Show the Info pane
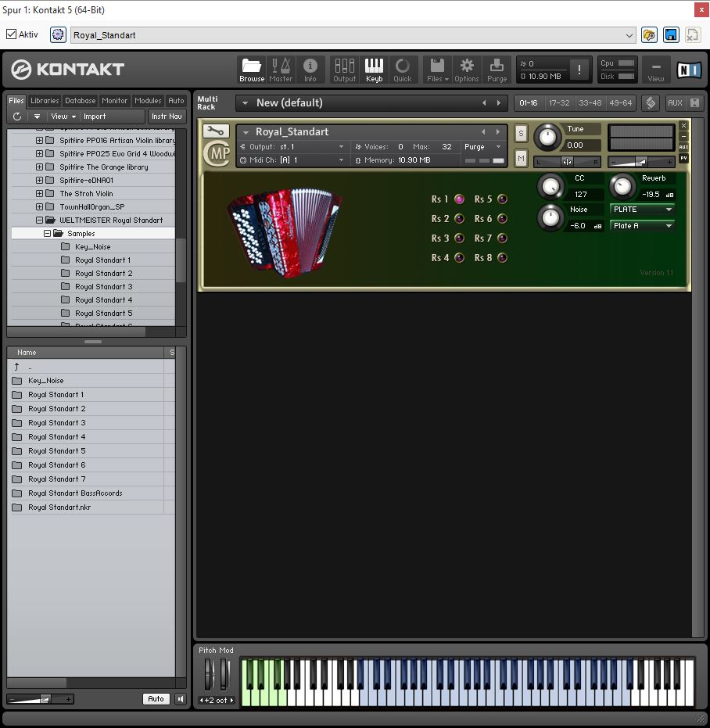 [x=310, y=70]
